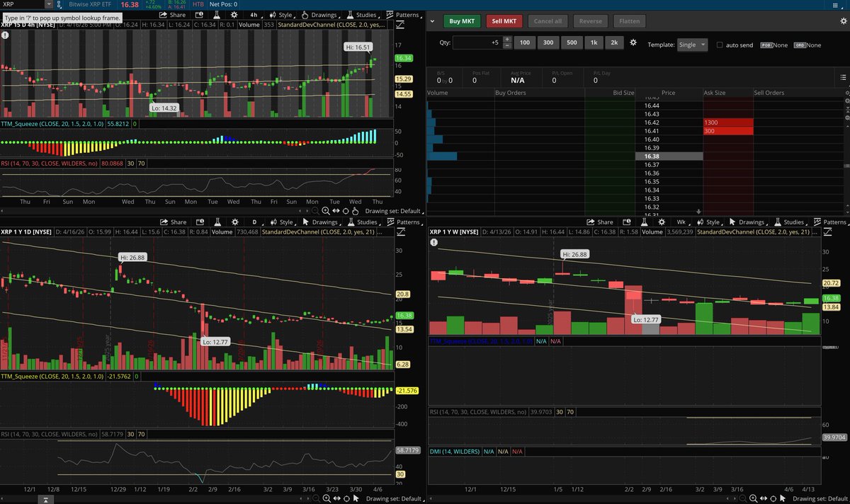Open order entry settings gear next to 2k
The height and width of the screenshot is (504, 850).
click(633, 43)
